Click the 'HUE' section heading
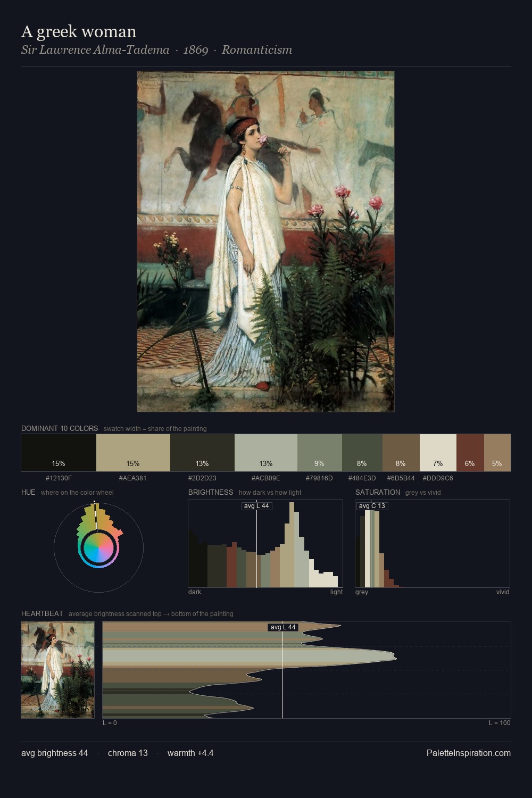This screenshot has width=532, height=798. pyautogui.click(x=28, y=492)
